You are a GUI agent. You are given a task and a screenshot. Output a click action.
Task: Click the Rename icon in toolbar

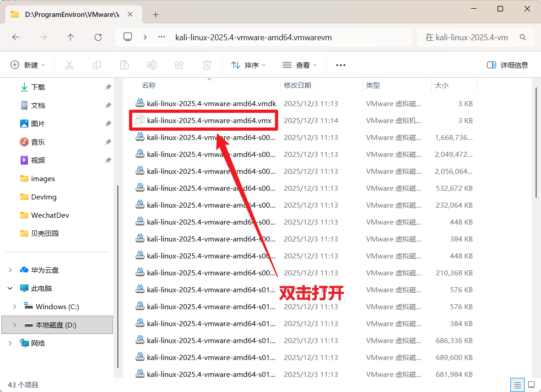click(x=152, y=65)
